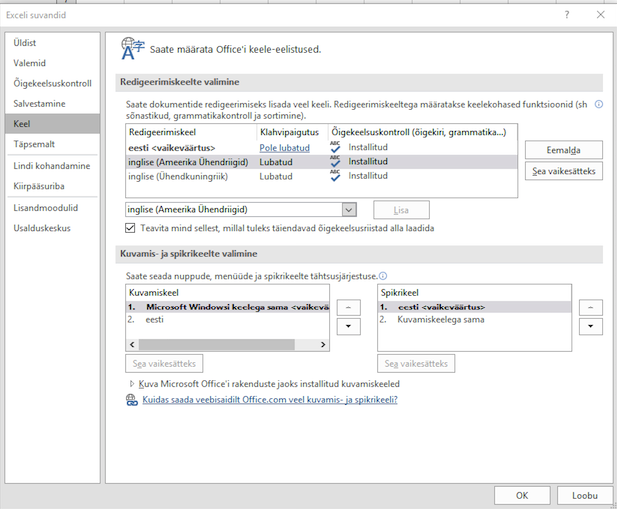Move display language down with arrow button
Image resolution: width=617 pixels, height=509 pixels.
348,326
